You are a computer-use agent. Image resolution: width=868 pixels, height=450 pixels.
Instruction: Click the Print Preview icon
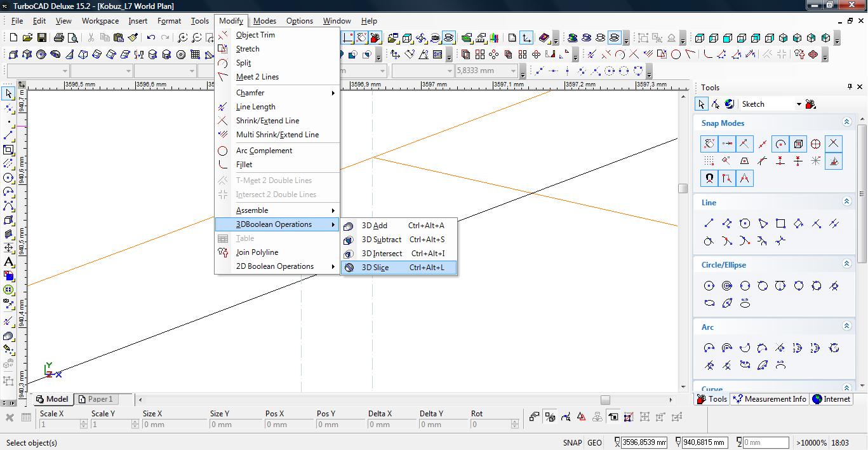(73, 38)
